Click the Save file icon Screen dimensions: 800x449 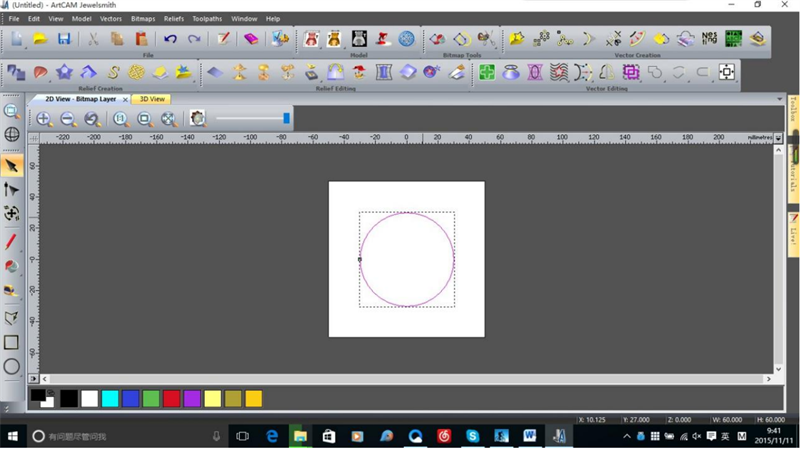64,39
